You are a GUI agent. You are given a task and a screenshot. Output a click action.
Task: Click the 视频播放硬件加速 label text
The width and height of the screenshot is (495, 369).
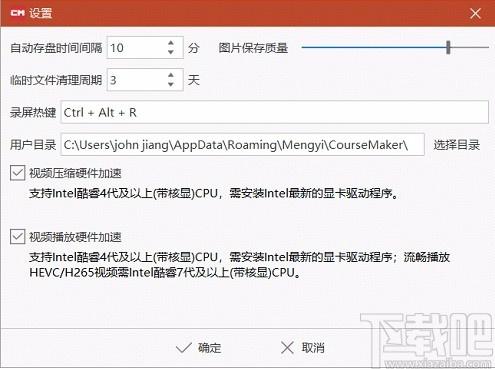pyautogui.click(x=75, y=237)
